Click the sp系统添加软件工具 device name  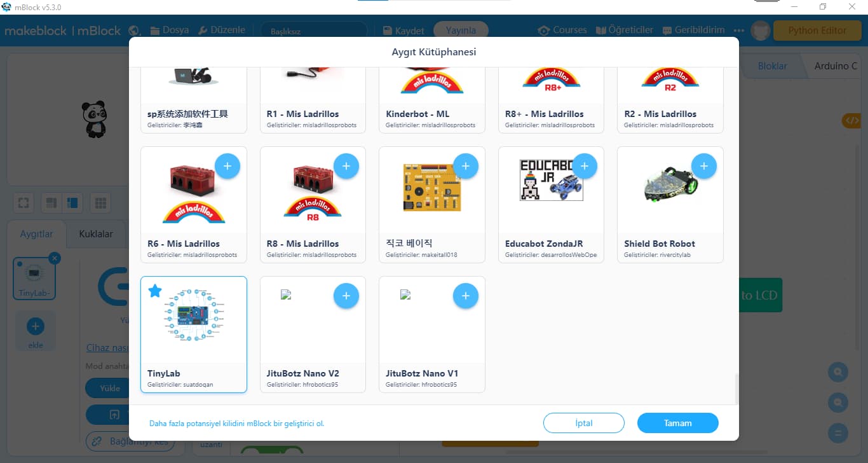click(x=187, y=114)
